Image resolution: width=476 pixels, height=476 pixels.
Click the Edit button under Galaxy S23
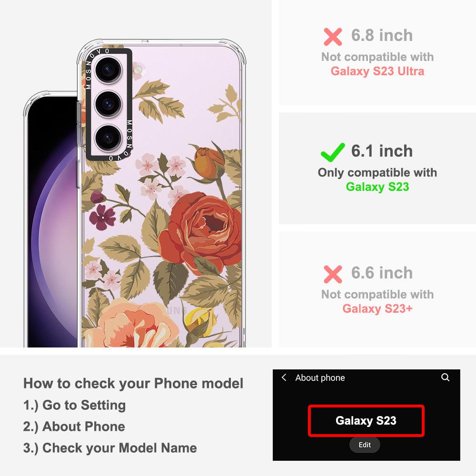365,445
